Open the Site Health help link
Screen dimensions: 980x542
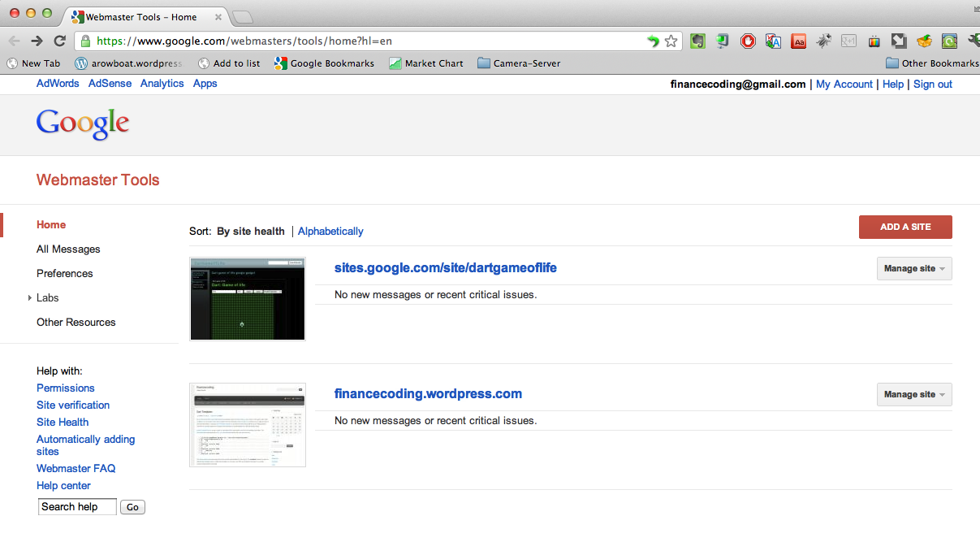63,423
